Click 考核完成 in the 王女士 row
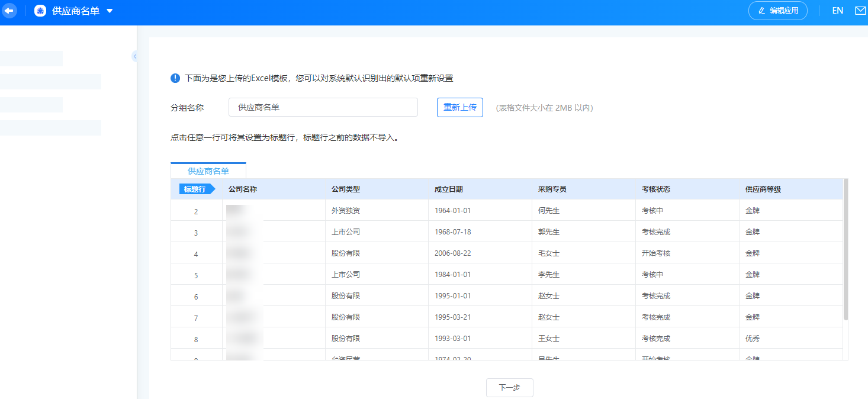 [x=656, y=339]
